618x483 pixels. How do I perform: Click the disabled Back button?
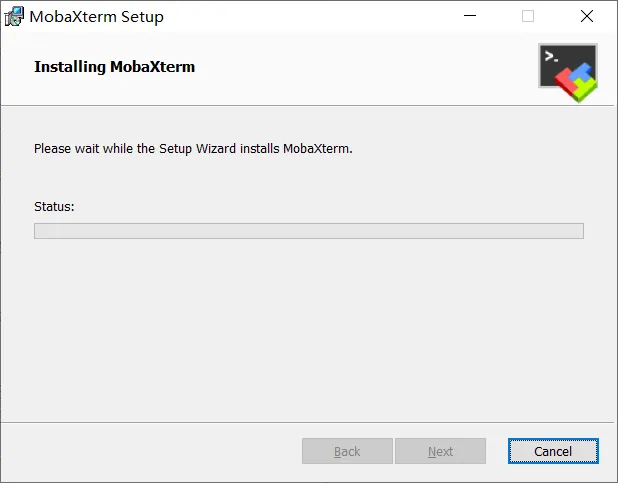(x=347, y=451)
